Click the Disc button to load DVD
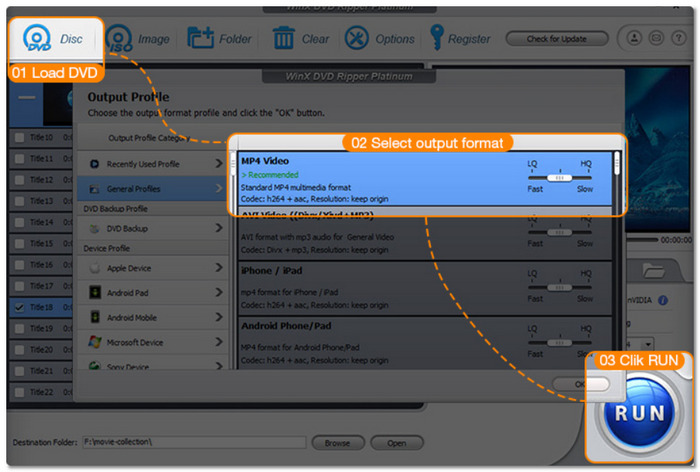Viewport: 700px width, 472px height. click(x=55, y=40)
